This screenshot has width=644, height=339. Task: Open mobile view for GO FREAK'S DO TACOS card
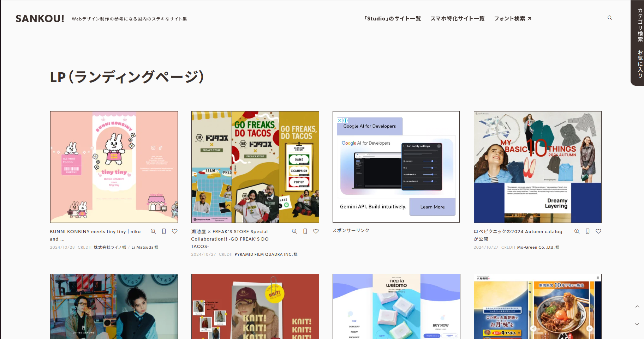point(305,231)
